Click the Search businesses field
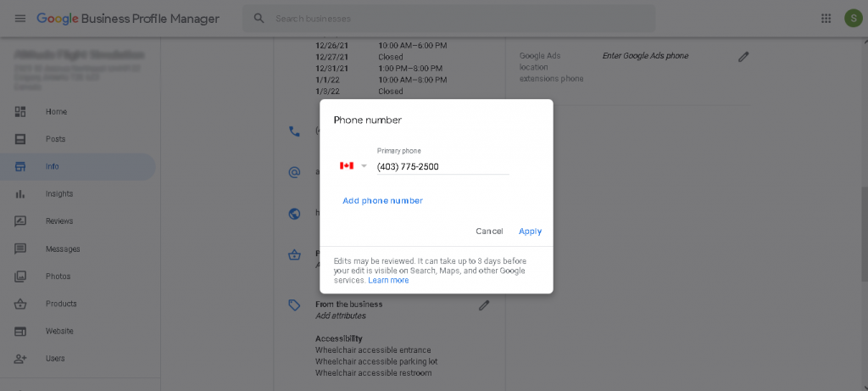Screen dimensions: 868x391 pyautogui.click(x=458, y=19)
